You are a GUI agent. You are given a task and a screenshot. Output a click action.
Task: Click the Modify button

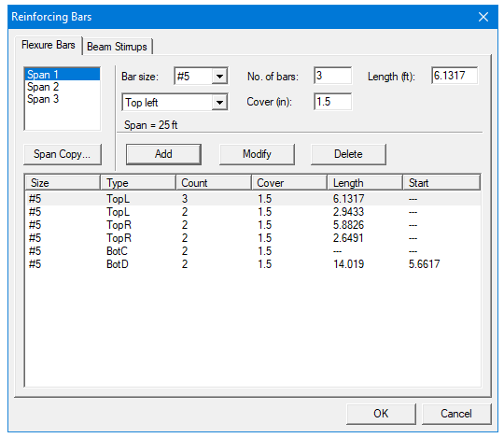[x=257, y=154]
